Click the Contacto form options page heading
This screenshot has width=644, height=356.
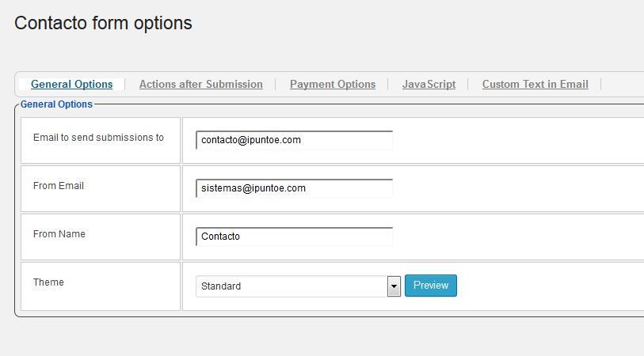[103, 23]
